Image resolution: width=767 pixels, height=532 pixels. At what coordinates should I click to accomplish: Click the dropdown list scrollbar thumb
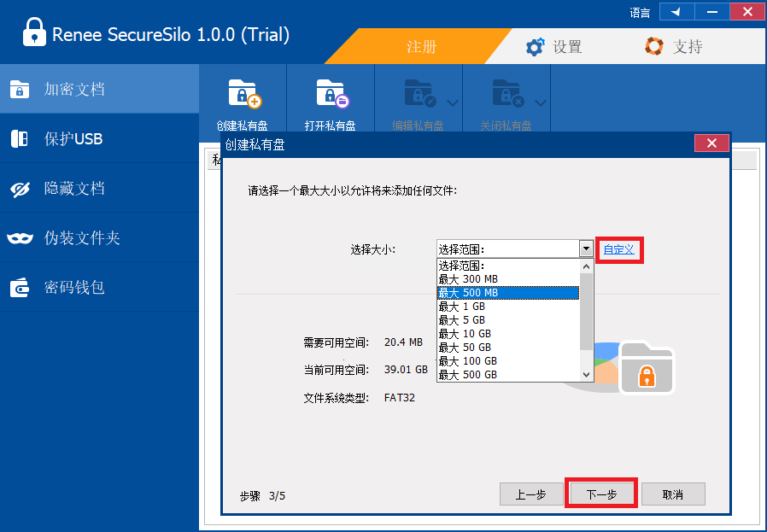pos(586,312)
